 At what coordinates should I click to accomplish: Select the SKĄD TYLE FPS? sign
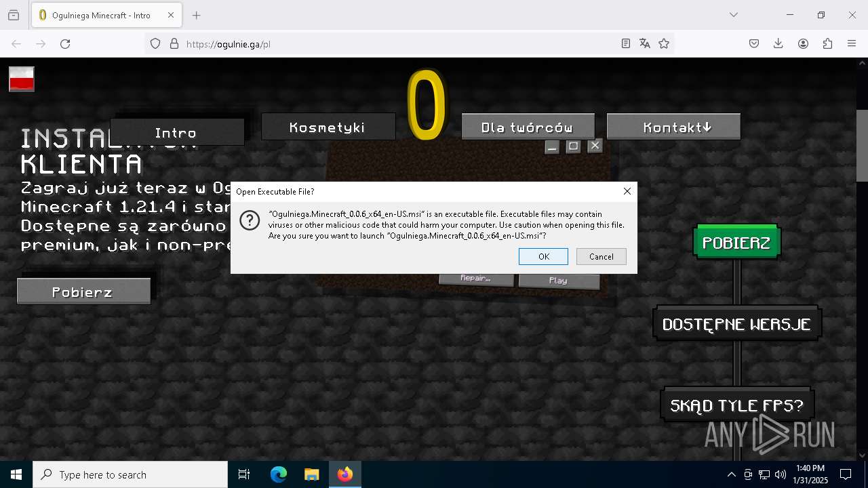[737, 405]
